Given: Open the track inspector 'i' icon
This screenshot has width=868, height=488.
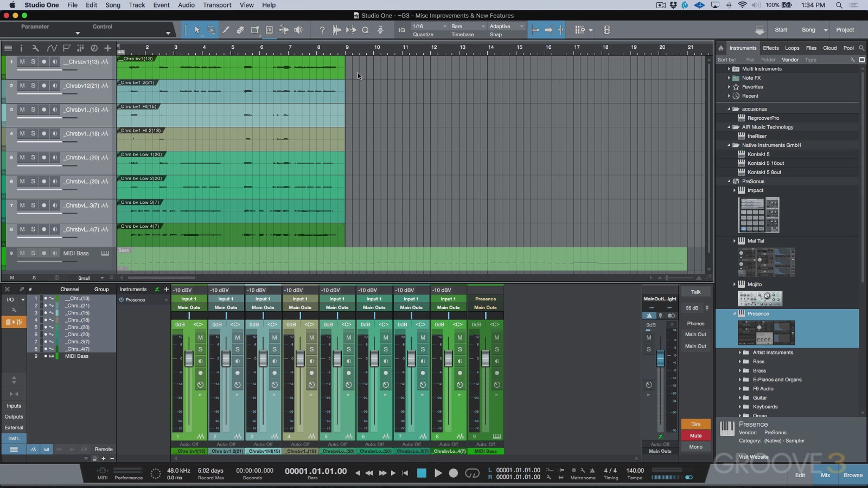Looking at the screenshot, I should (x=21, y=48).
